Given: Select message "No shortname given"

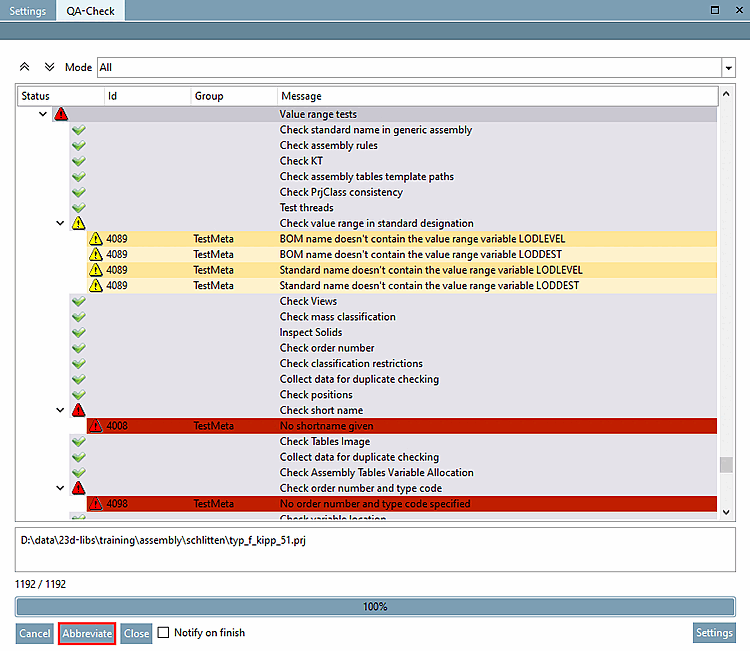Looking at the screenshot, I should [327, 426].
